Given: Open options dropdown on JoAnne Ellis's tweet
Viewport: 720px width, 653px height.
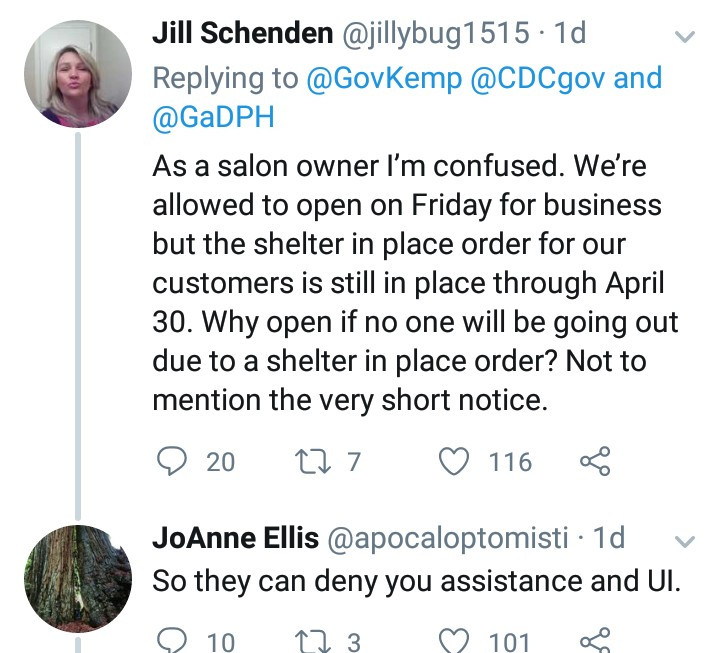Looking at the screenshot, I should tap(685, 541).
